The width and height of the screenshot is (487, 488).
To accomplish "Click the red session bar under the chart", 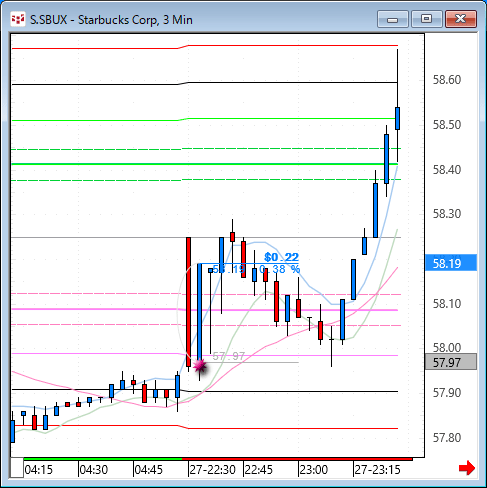I will pos(297,459).
